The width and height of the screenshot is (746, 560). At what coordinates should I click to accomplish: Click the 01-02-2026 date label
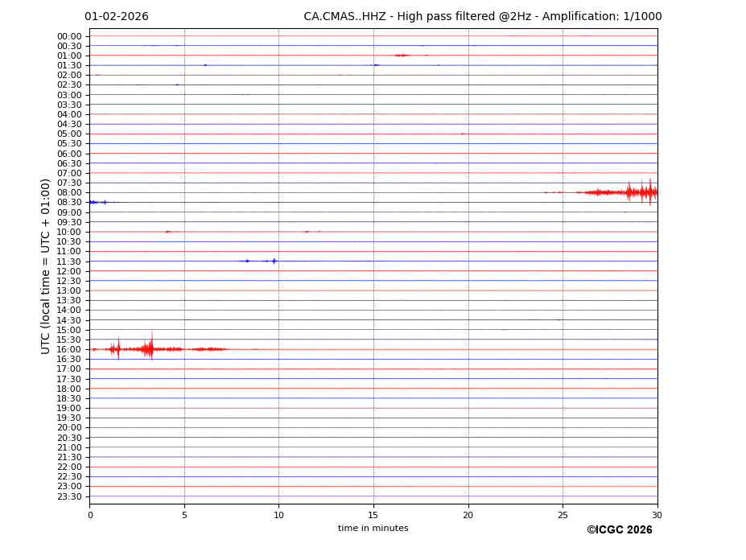(x=117, y=17)
